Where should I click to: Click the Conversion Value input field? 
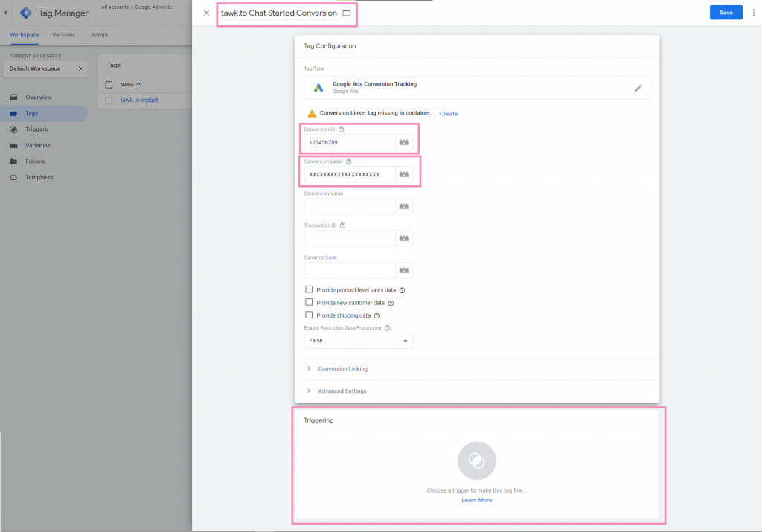click(350, 207)
